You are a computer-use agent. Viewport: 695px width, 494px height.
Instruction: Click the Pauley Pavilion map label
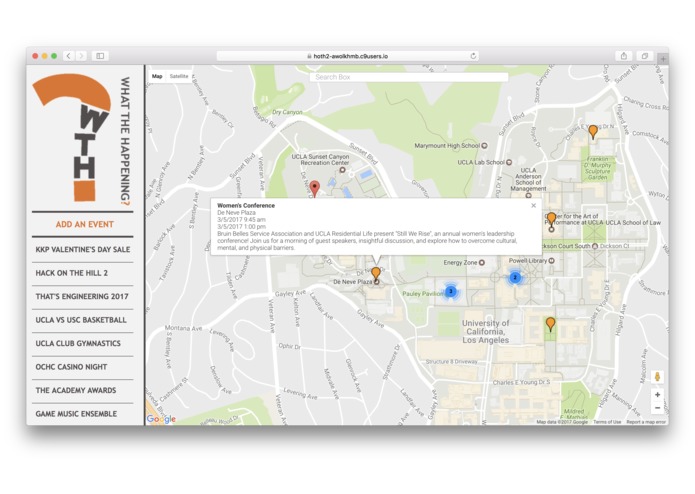pyautogui.click(x=422, y=294)
